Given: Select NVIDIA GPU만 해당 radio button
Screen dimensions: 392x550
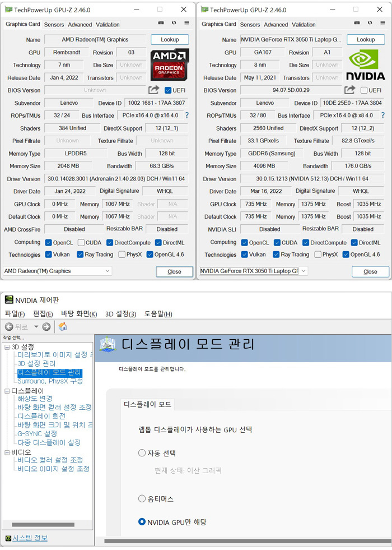Looking at the screenshot, I should pos(142,521).
